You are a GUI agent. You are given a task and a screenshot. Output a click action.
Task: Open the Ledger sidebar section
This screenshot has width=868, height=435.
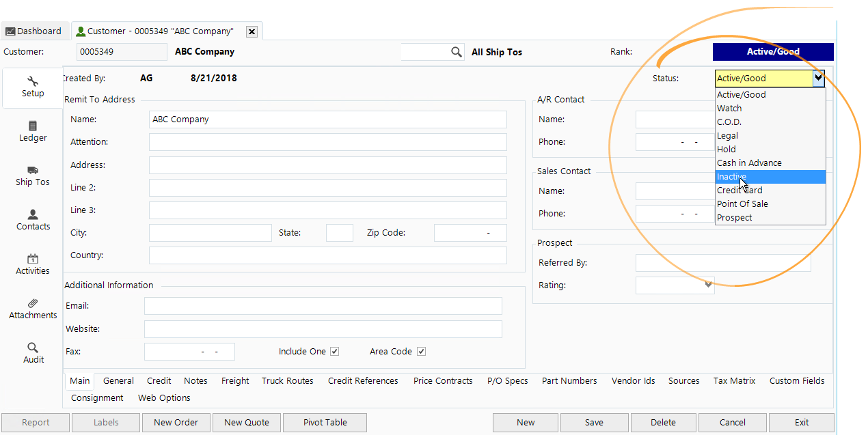tap(33, 131)
